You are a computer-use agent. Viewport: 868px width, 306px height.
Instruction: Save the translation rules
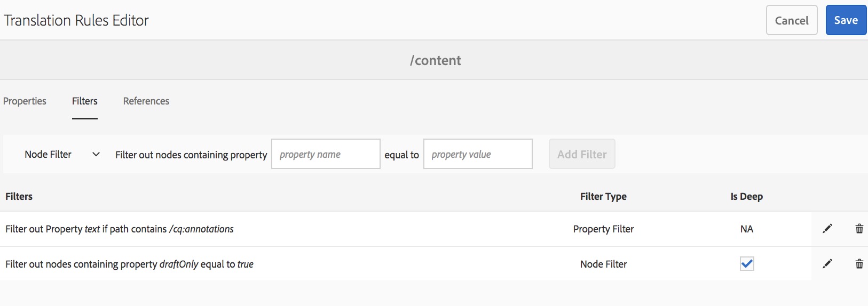[846, 20]
